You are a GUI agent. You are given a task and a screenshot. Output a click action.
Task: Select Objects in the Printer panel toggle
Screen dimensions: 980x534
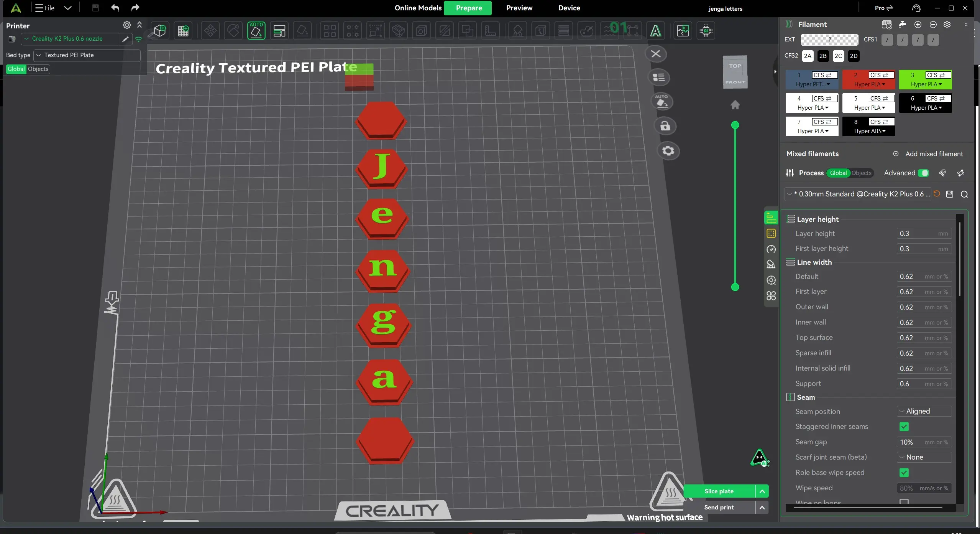[x=38, y=69]
